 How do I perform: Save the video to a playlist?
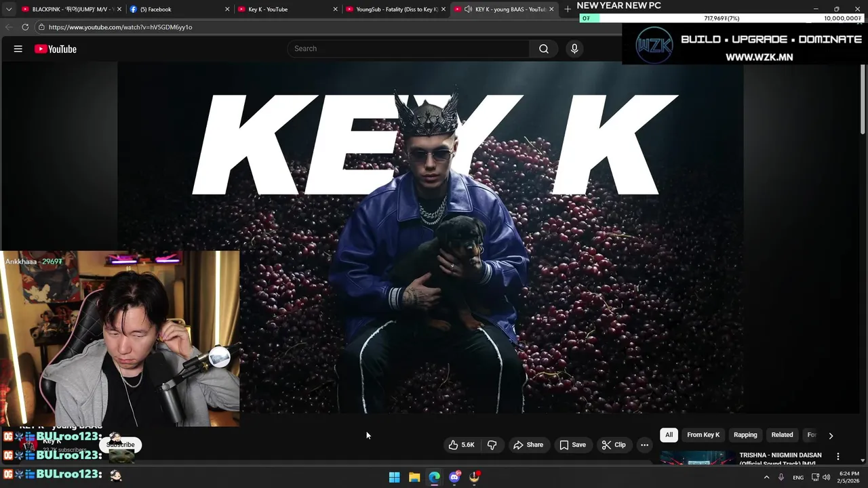tap(572, 445)
